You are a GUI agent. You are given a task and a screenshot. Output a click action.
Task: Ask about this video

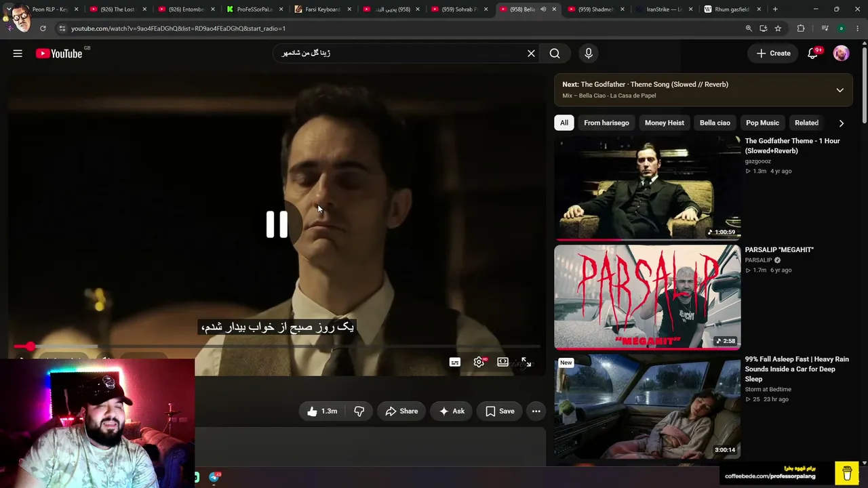(452, 411)
